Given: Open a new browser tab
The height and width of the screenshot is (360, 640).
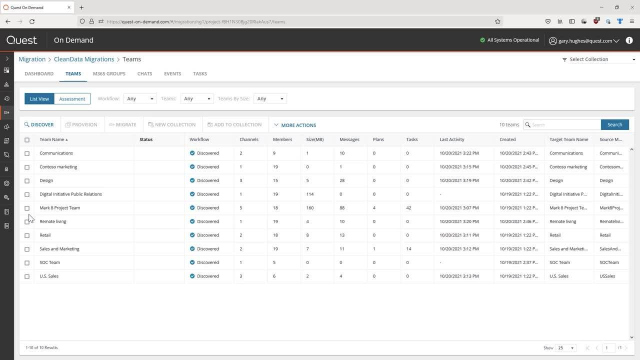Looking at the screenshot, I should tap(82, 7).
